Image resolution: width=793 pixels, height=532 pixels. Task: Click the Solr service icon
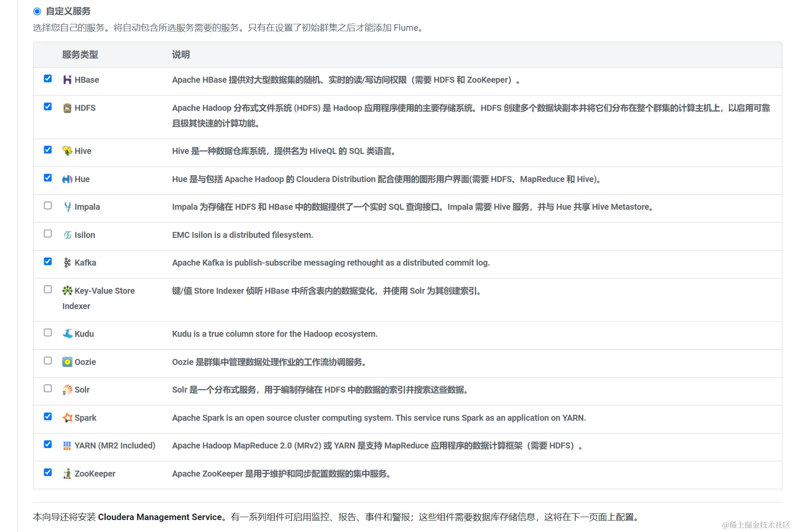pos(67,390)
